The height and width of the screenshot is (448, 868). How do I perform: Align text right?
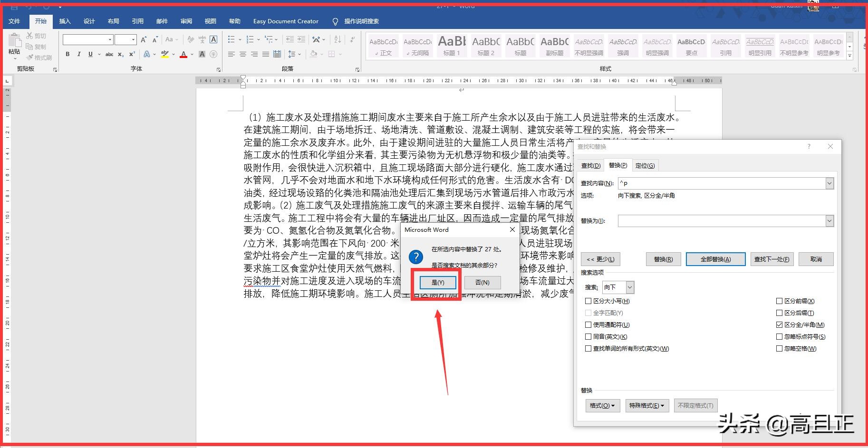click(254, 54)
